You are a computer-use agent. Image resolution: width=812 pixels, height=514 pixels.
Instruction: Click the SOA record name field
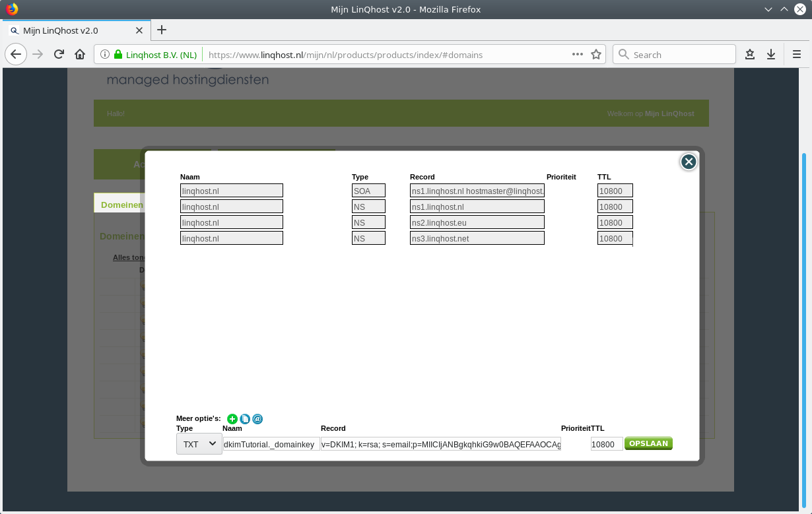click(x=232, y=191)
